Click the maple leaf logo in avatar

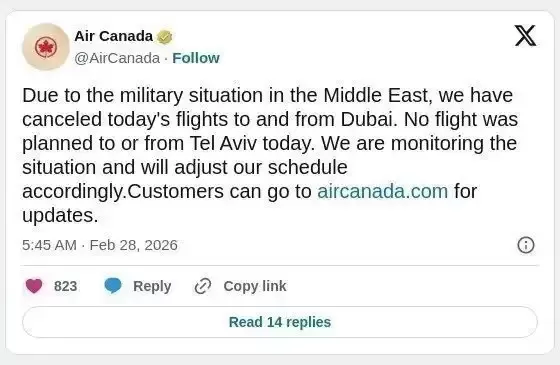(x=46, y=47)
